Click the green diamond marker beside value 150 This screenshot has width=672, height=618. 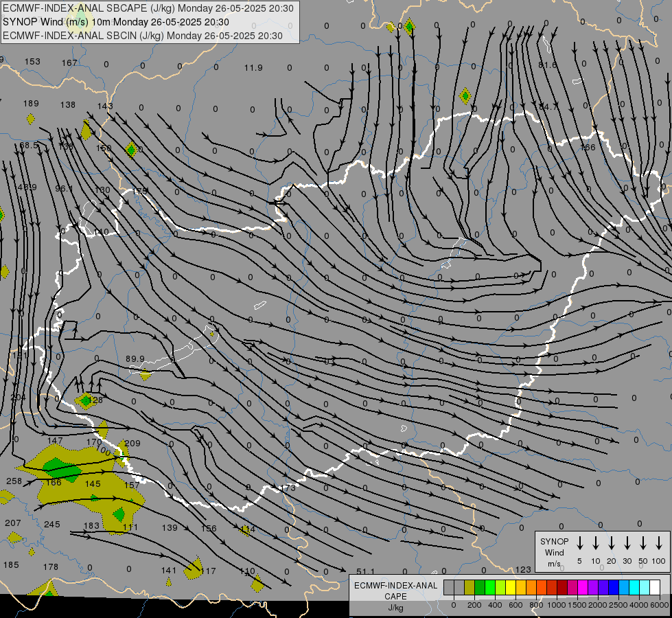click(131, 150)
